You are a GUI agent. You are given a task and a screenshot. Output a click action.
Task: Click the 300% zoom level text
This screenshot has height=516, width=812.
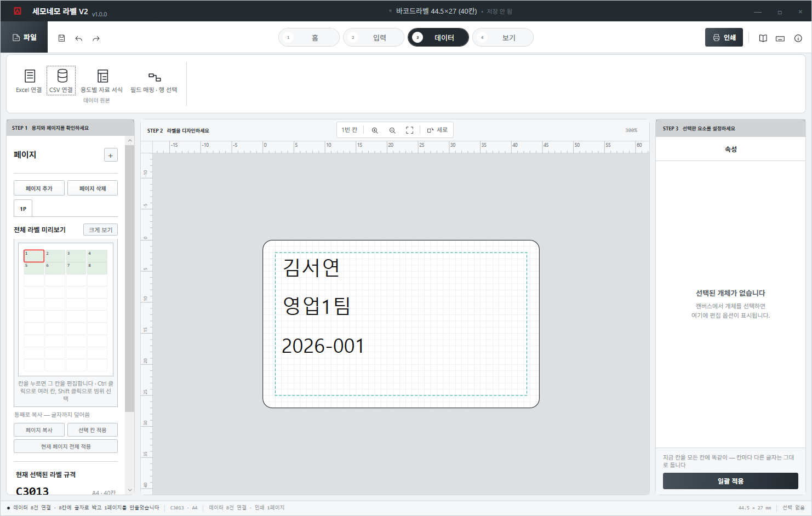pos(631,130)
